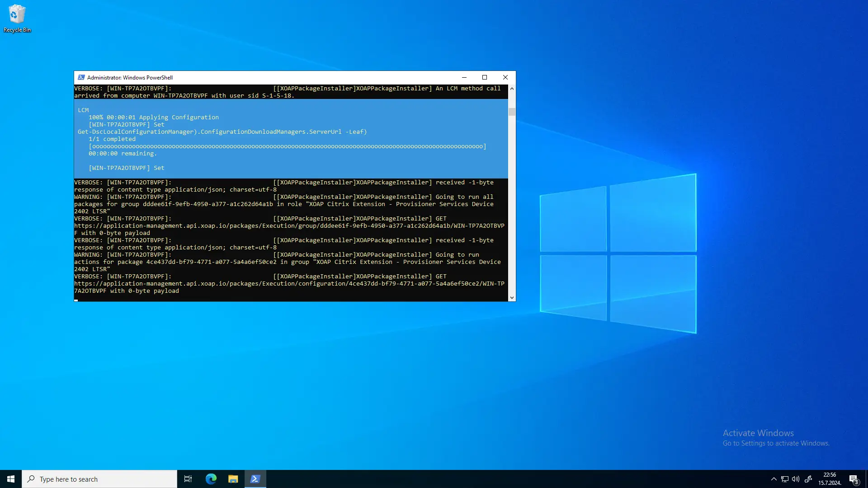Image resolution: width=868 pixels, height=488 pixels.
Task: Open the Windows Start menu
Action: pos(11,479)
